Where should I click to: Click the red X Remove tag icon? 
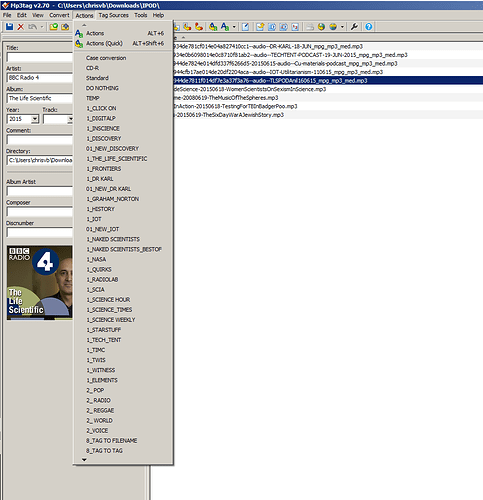click(21, 27)
